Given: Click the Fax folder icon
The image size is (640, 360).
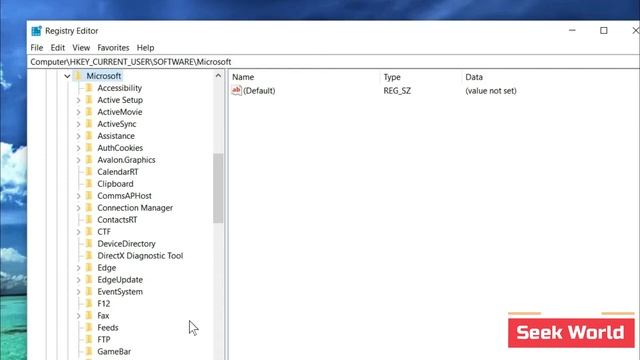Looking at the screenshot, I should tap(89, 316).
